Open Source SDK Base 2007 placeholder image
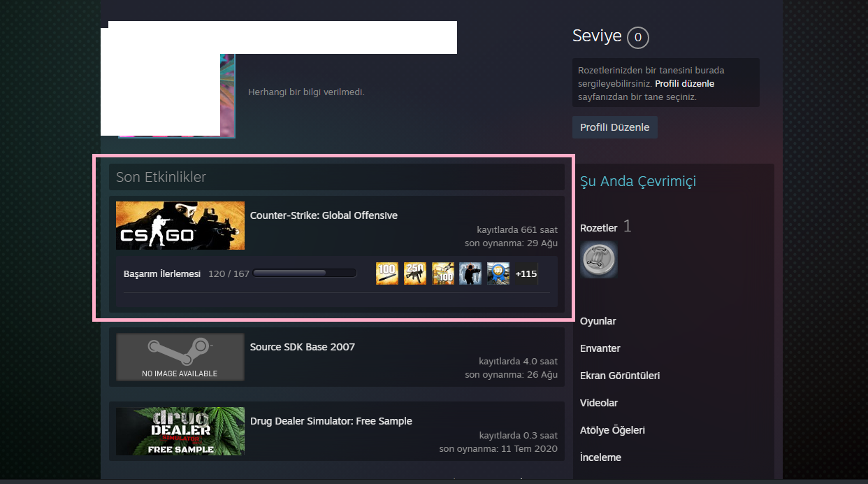 pyautogui.click(x=180, y=357)
